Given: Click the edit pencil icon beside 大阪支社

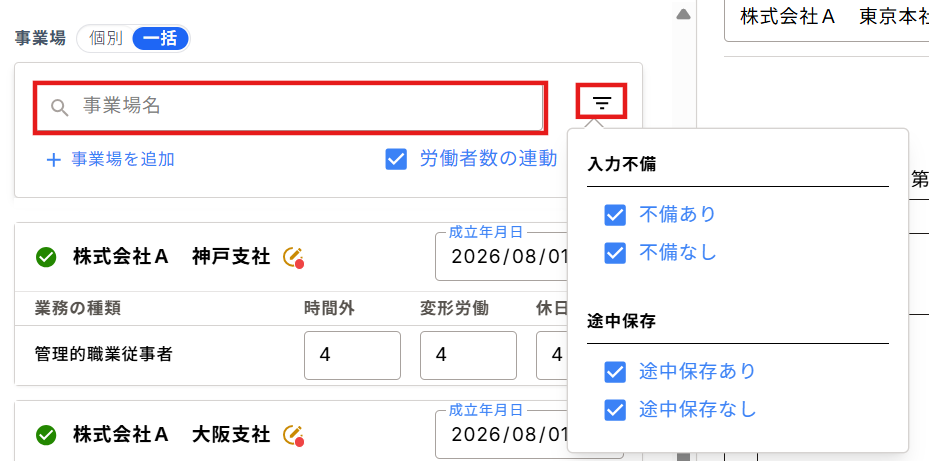Looking at the screenshot, I should point(293,436).
